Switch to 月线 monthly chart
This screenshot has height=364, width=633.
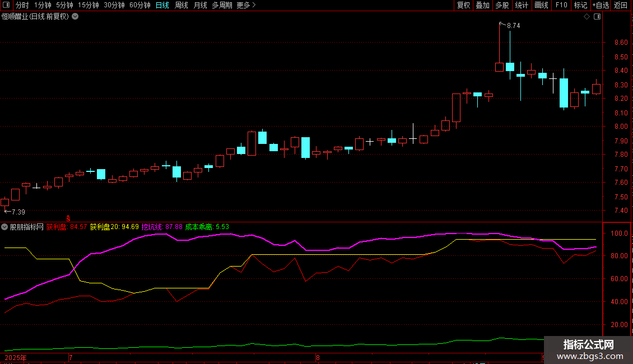click(200, 5)
